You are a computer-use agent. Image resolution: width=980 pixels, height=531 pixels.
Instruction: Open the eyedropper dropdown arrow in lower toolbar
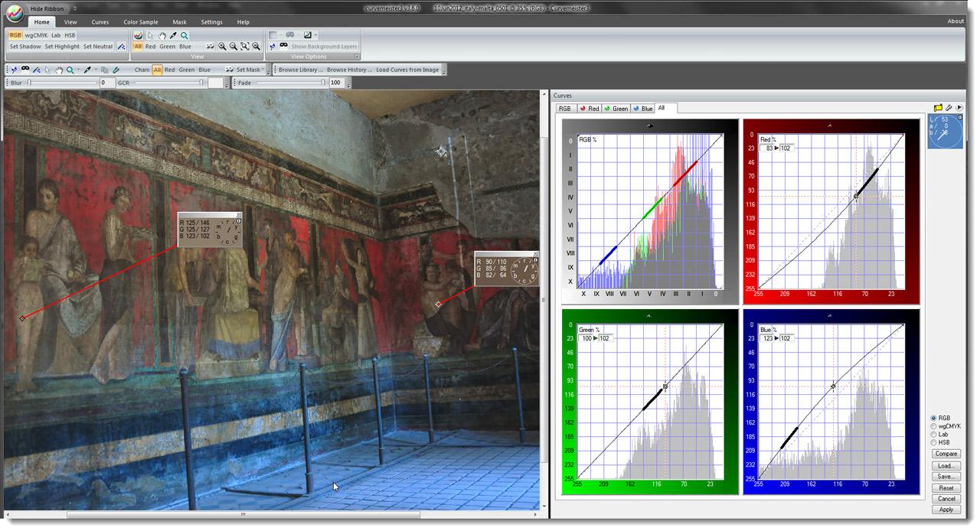96,70
